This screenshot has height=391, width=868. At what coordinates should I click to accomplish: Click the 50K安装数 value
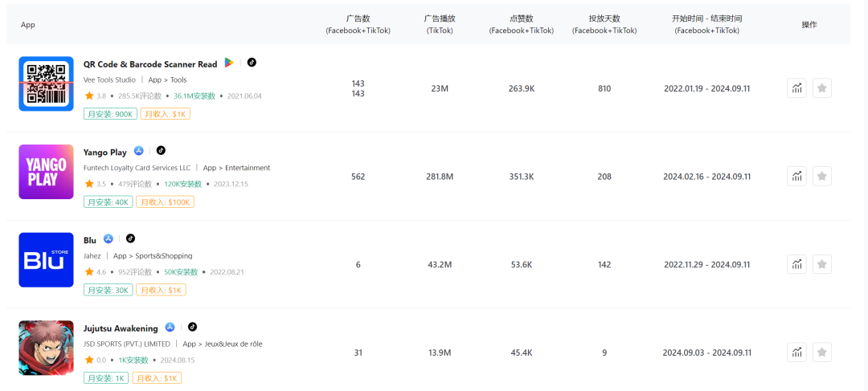181,272
